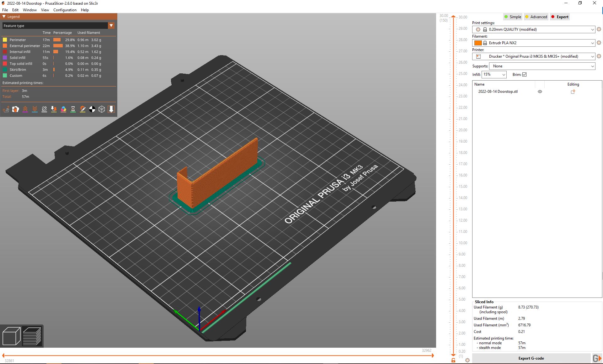The height and width of the screenshot is (364, 603).
Task: Collapse the Feature type legend dropdown
Action: (111, 25)
